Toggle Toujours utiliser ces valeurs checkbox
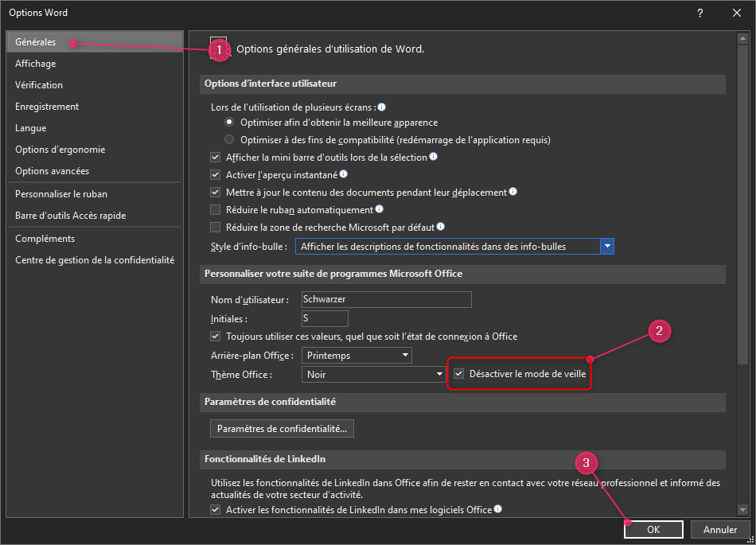Viewport: 756px width, 545px height. coord(215,336)
